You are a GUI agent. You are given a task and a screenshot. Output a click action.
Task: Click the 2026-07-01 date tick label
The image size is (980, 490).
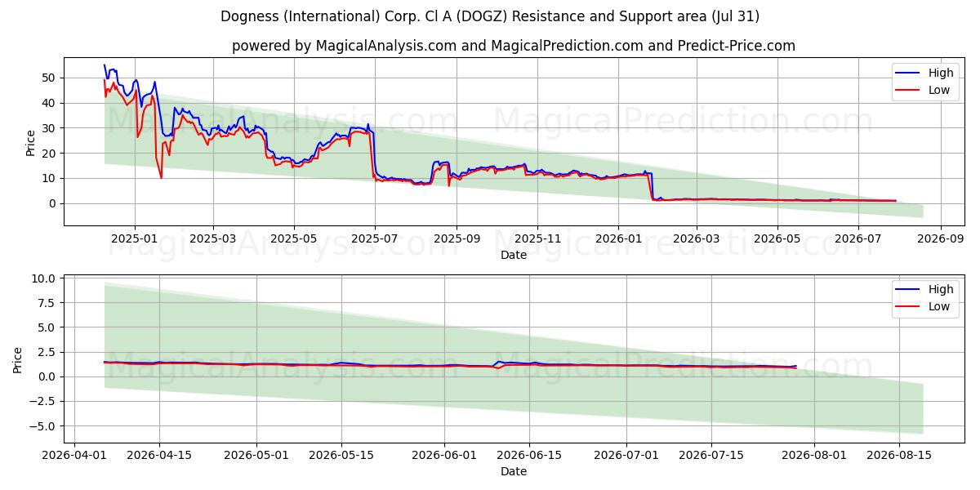[627, 455]
